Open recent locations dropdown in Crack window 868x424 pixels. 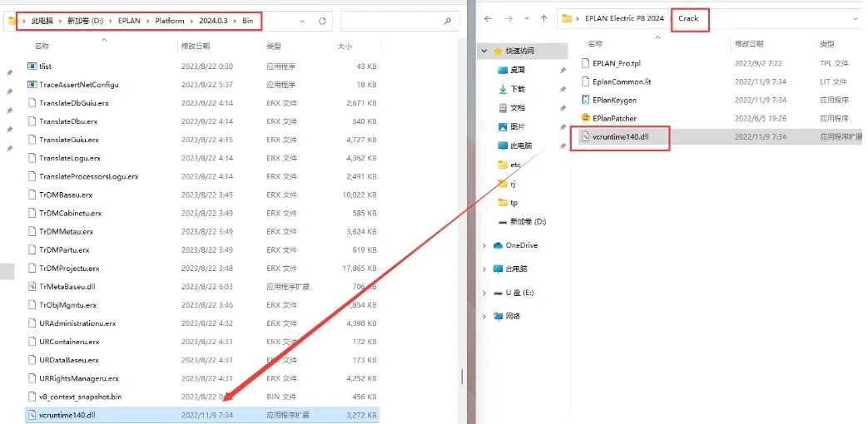[526, 18]
